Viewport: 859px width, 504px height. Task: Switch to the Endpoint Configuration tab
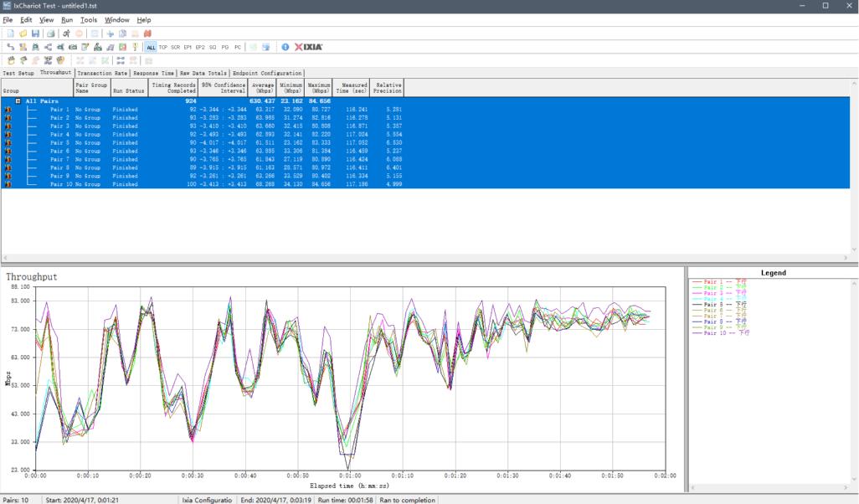point(267,73)
